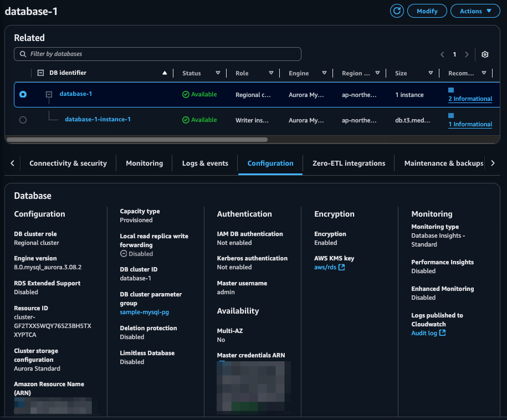The width and height of the screenshot is (507, 420).
Task: Click the Master username value admin
Action: pos(226,293)
